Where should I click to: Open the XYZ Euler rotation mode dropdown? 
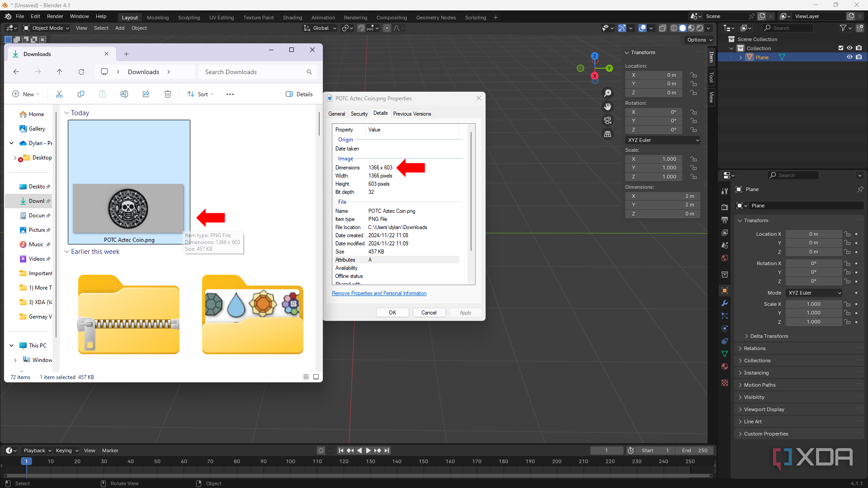pos(662,140)
